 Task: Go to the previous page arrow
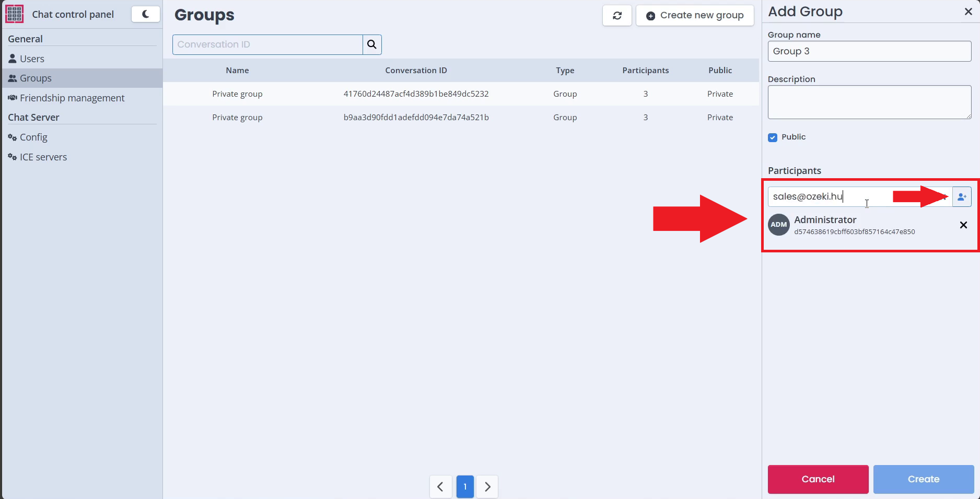[440, 486]
